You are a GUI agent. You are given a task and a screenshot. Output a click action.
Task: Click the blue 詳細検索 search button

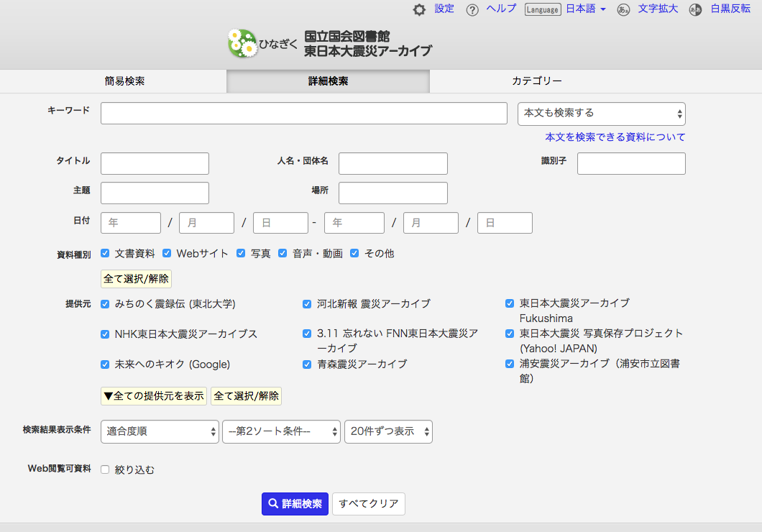pyautogui.click(x=295, y=504)
